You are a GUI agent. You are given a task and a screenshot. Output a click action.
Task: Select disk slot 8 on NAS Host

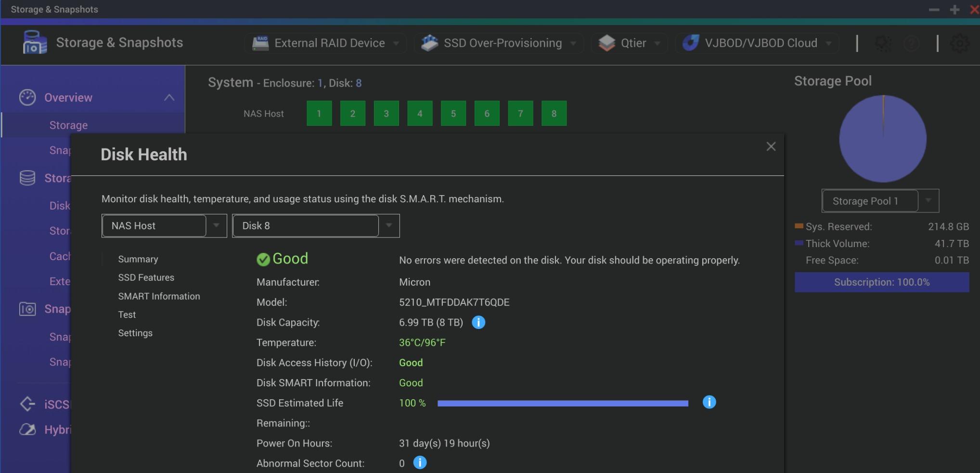[554, 113]
